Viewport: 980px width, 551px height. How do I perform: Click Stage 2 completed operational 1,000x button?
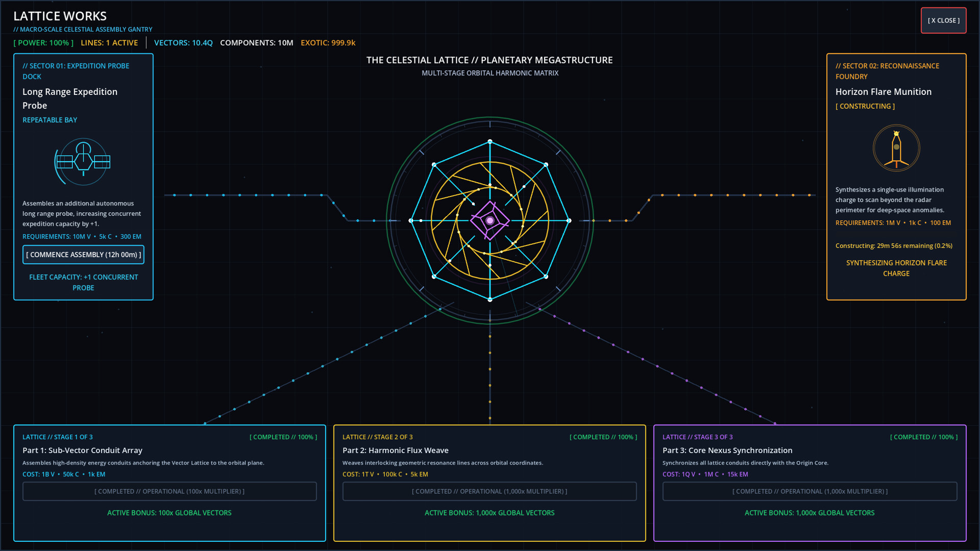click(x=489, y=491)
